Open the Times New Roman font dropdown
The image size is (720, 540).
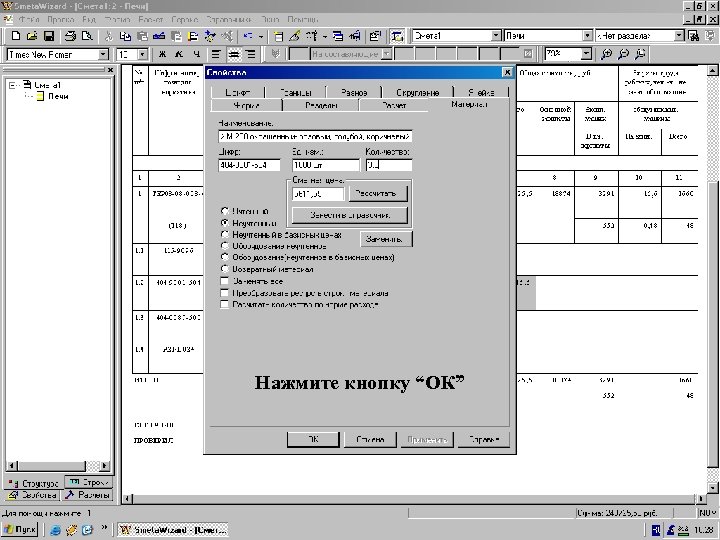(103, 54)
